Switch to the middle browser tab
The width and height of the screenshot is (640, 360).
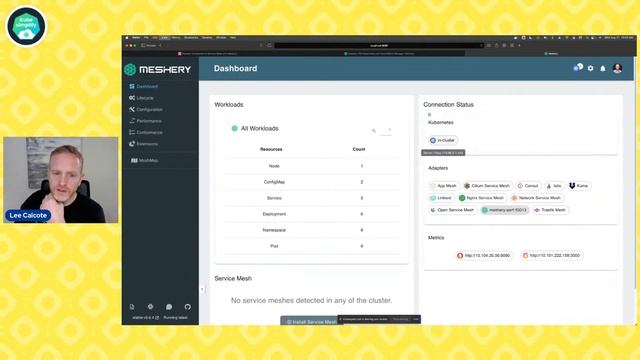pos(379,53)
